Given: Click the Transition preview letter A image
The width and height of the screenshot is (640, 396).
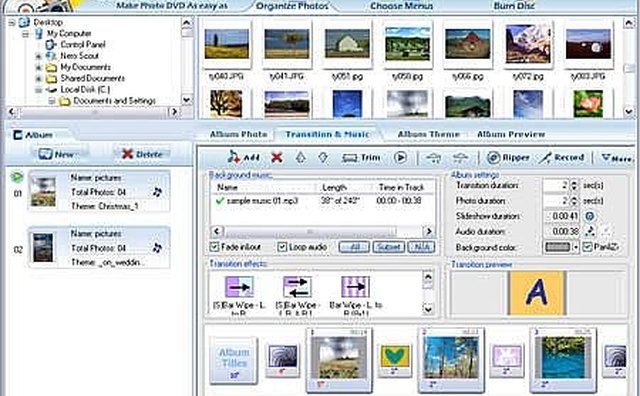Looking at the screenshot, I should tap(537, 293).
